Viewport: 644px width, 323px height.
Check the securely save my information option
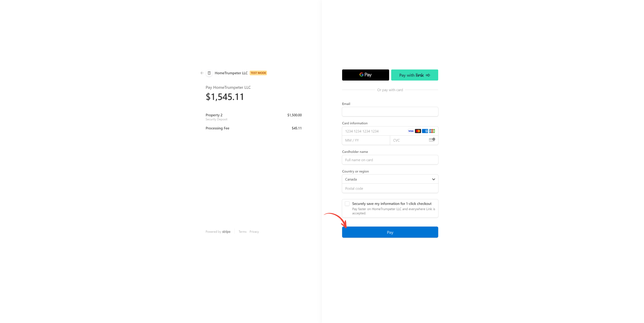click(347, 203)
